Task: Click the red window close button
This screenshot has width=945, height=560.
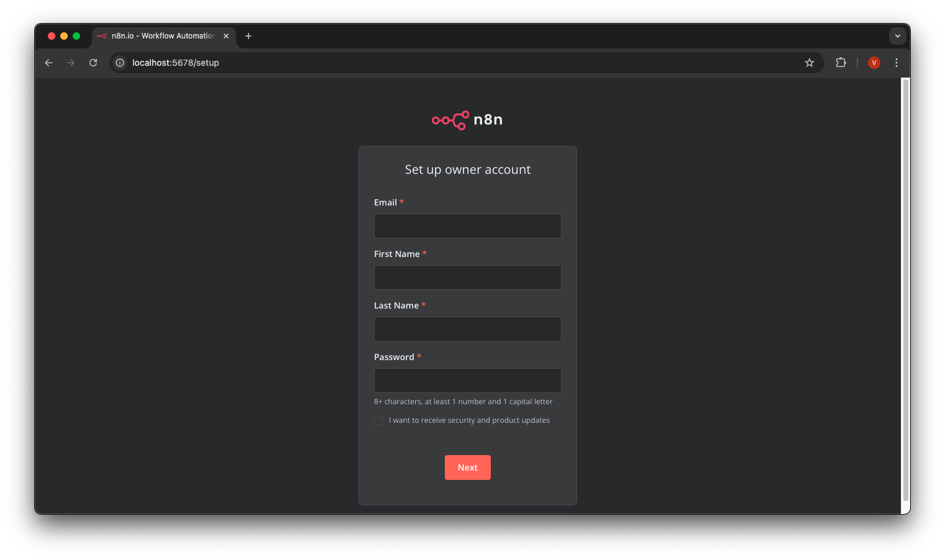Action: point(52,36)
